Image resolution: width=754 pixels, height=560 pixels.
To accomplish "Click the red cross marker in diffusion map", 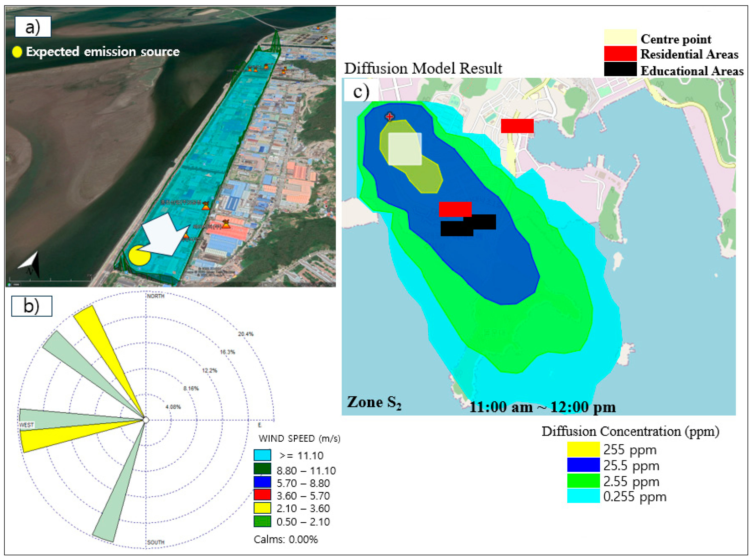I will coord(390,116).
